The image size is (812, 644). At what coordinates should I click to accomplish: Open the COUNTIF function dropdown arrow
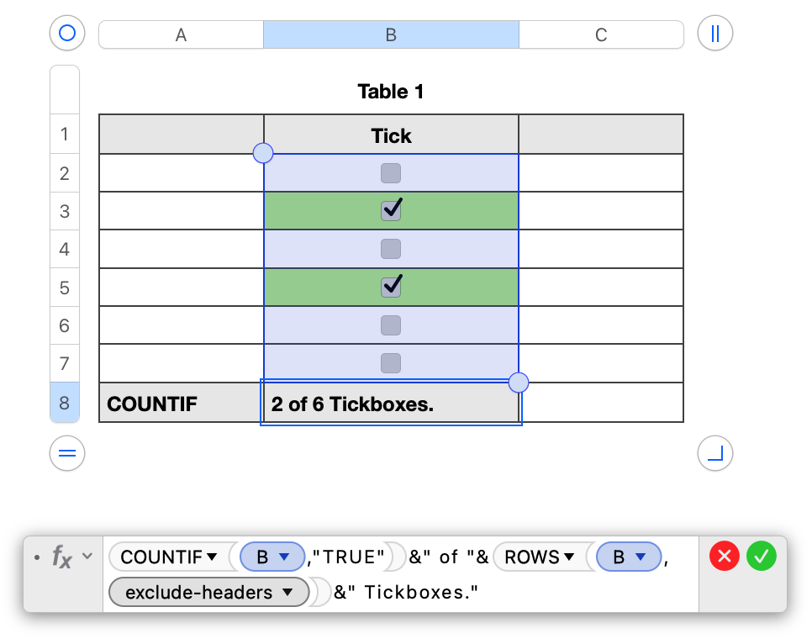click(212, 557)
